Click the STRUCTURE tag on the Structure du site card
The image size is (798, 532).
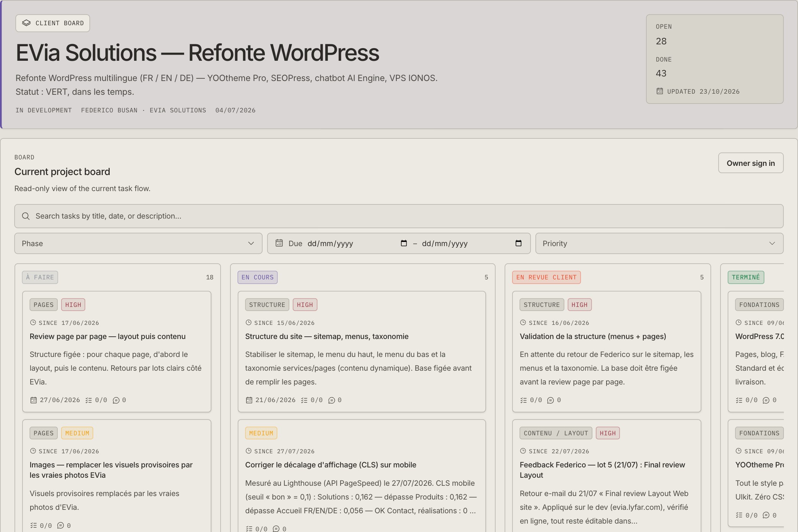(267, 305)
